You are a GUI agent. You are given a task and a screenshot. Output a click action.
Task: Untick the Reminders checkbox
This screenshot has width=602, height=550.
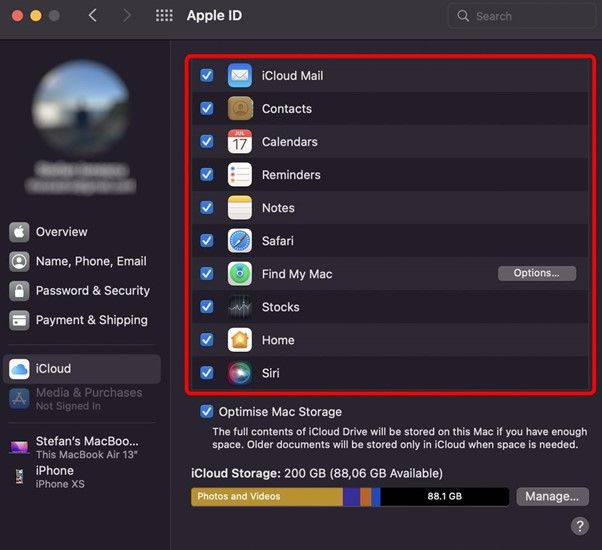pos(207,175)
